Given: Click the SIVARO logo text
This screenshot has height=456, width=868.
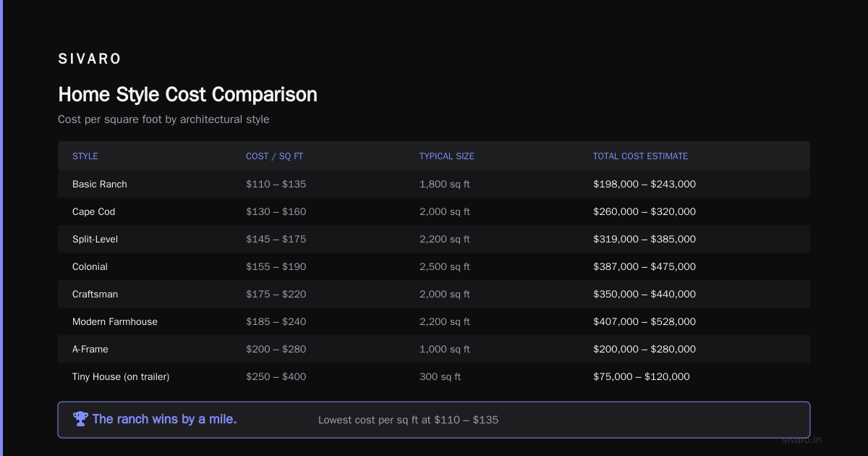Looking at the screenshot, I should (x=90, y=59).
